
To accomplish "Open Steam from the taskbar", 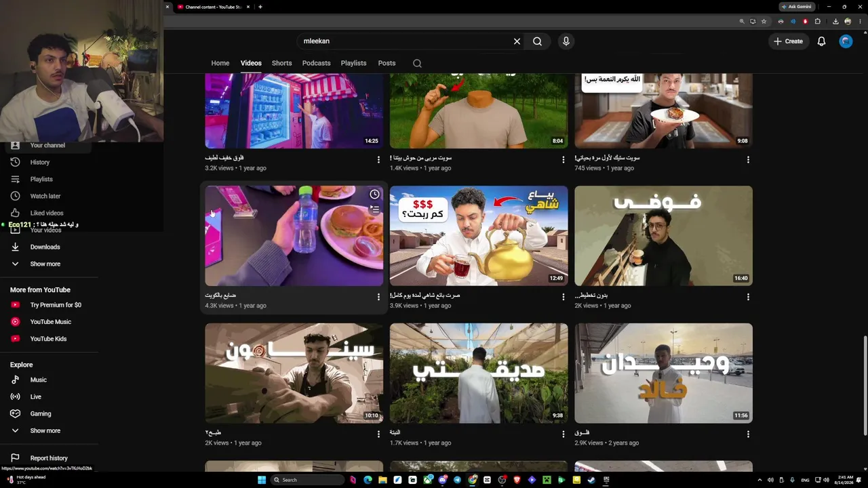I will point(591,480).
